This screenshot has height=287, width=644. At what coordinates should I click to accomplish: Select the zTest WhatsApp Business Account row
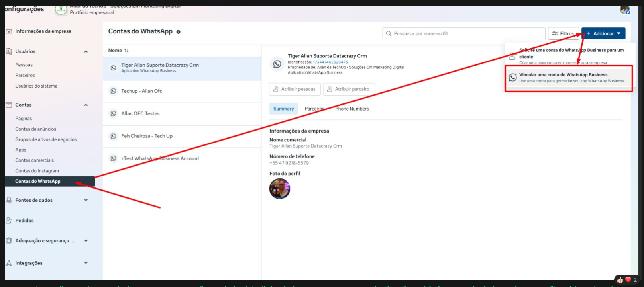pyautogui.click(x=182, y=158)
